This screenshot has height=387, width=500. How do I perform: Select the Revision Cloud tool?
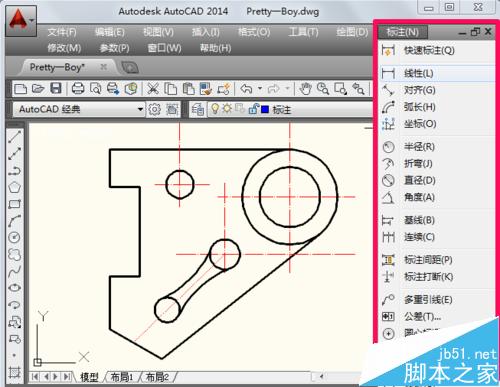click(x=14, y=255)
